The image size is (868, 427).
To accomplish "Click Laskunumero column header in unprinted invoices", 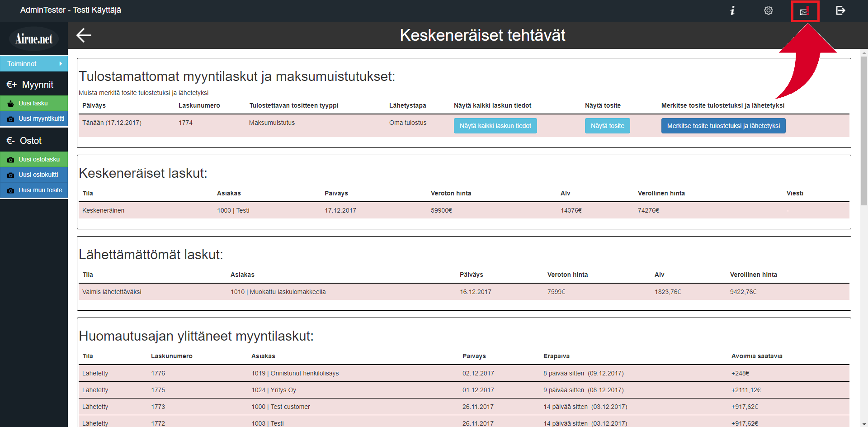I will (x=199, y=105).
